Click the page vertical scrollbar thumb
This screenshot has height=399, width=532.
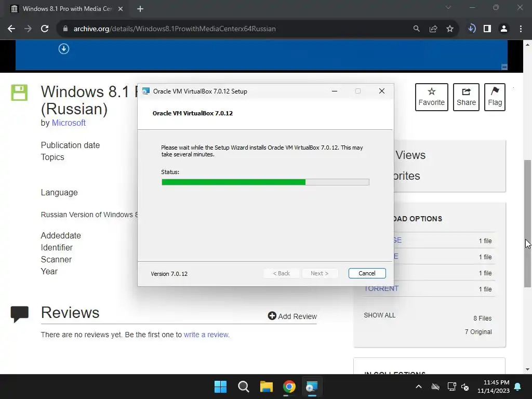528,224
